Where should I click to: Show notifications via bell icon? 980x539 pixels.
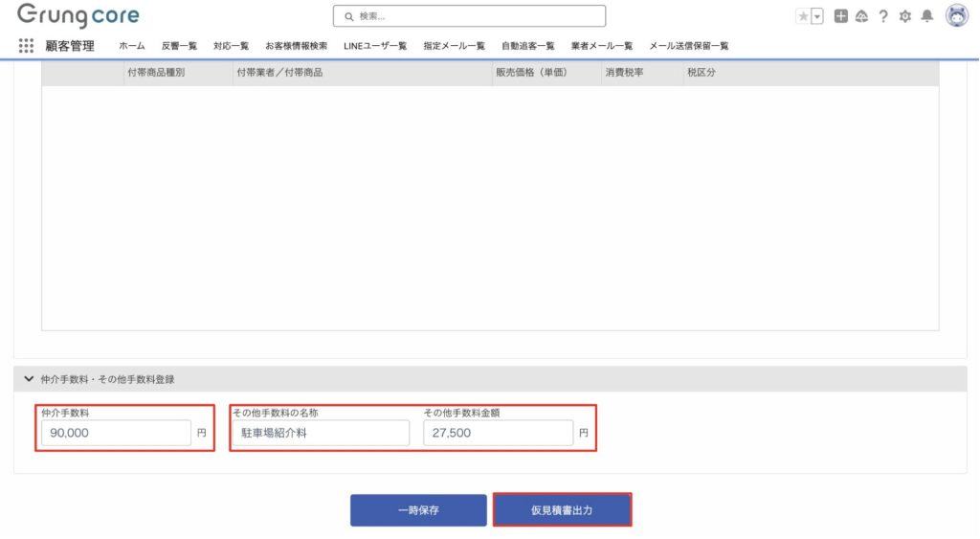926,16
